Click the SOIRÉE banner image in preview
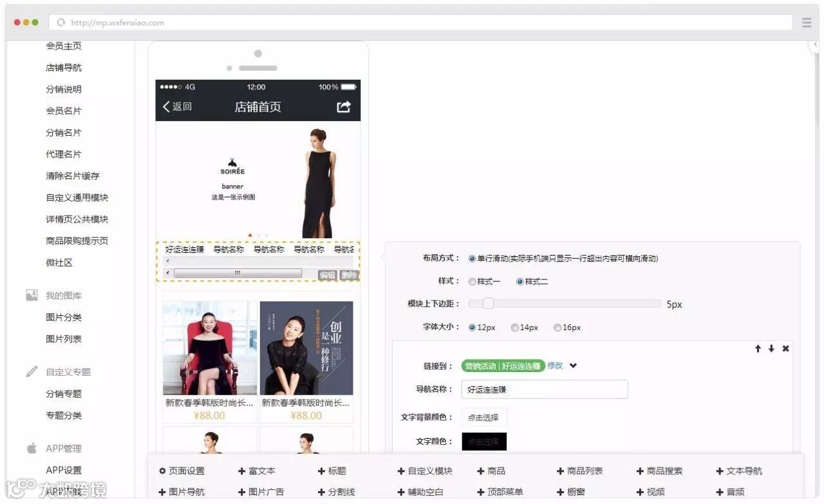Image resolution: width=824 pixels, height=504 pixels. 258,180
